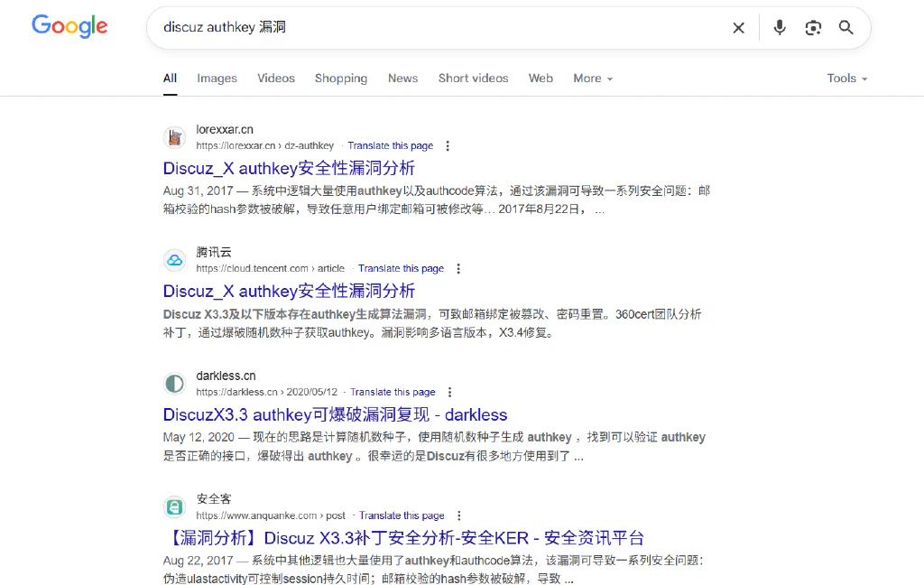
Task: Click the https://lorexxar.cn › dz-authkey URL
Action: (x=264, y=145)
